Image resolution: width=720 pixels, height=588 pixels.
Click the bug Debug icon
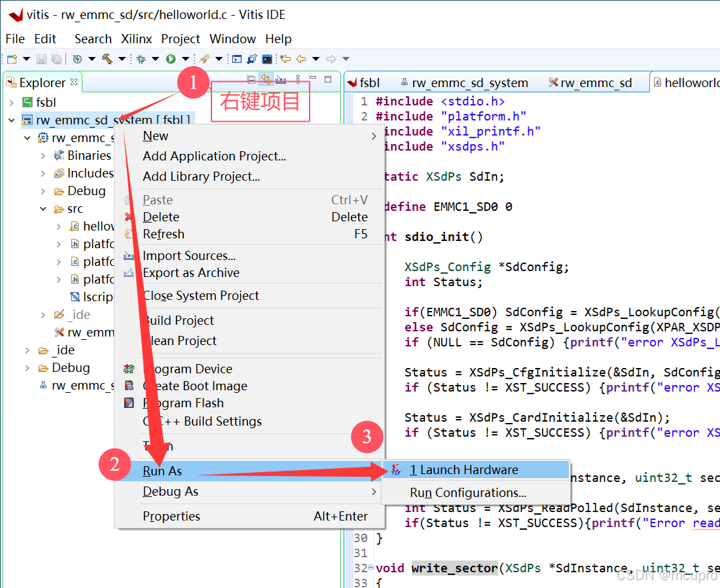coord(141,59)
